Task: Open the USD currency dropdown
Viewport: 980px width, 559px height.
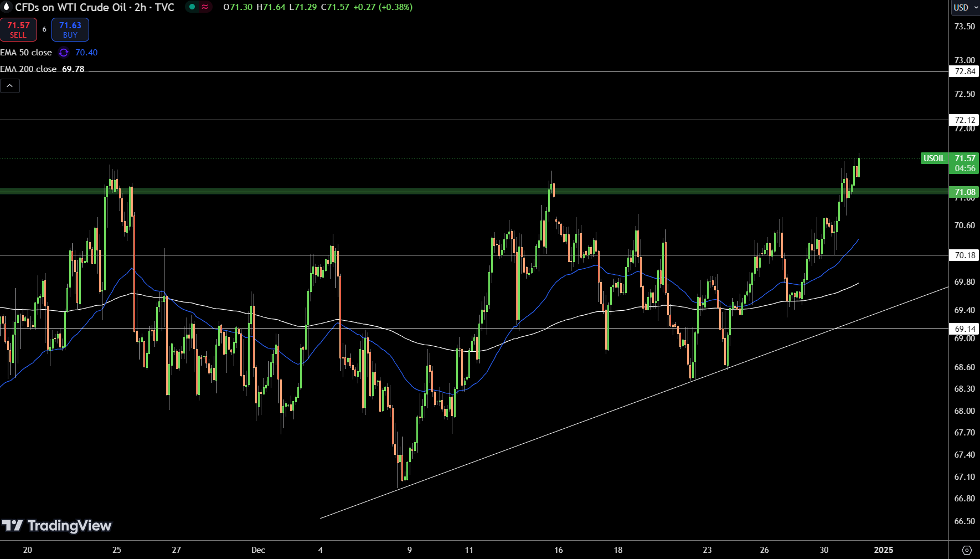Action: 966,7
